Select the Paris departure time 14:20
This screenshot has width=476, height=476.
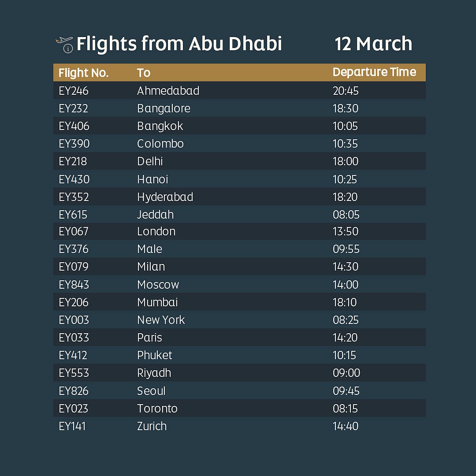345,338
